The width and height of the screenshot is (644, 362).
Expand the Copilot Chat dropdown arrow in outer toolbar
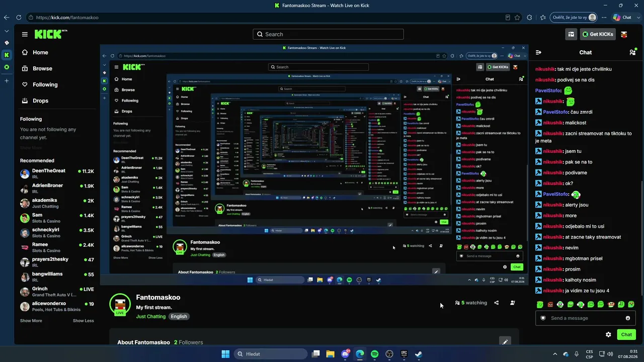[637, 18]
